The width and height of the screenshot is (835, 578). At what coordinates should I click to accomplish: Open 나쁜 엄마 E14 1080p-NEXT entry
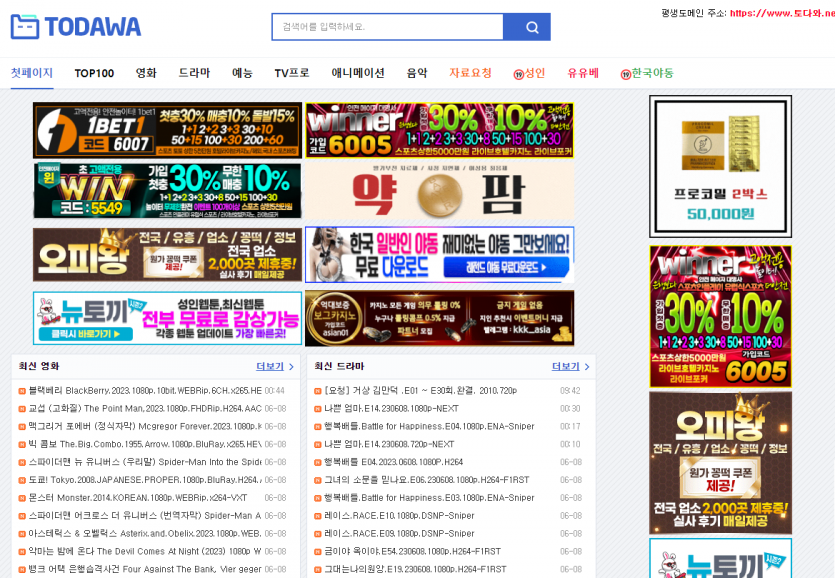[391, 409]
